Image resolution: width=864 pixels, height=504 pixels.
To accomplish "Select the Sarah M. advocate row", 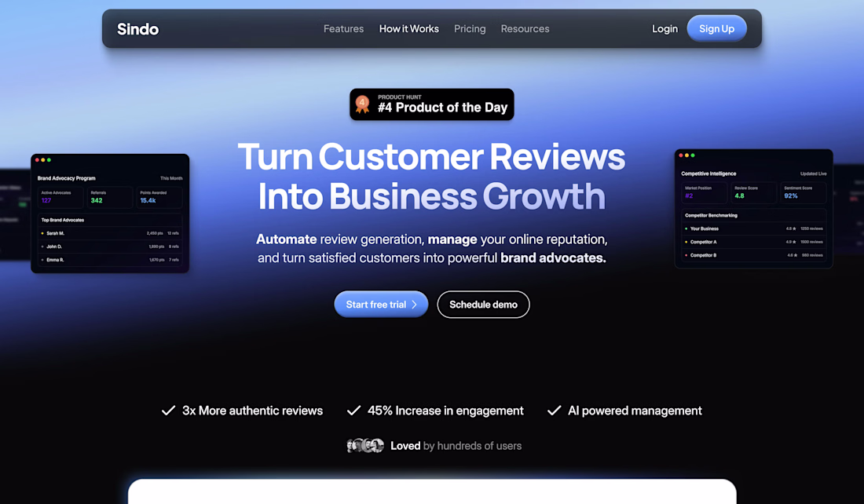I will pos(110,233).
